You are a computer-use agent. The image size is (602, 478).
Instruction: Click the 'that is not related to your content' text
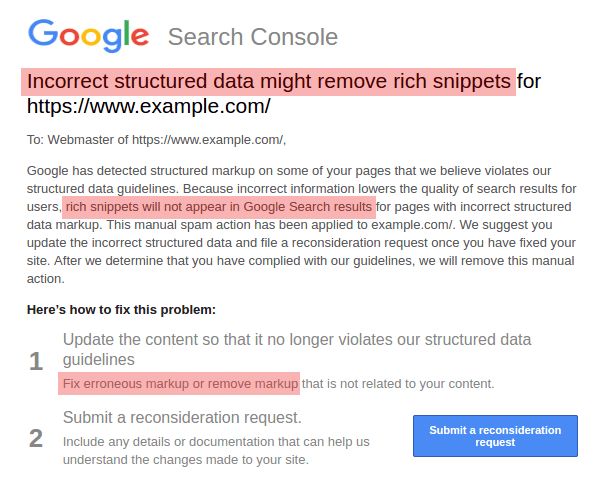(398, 383)
